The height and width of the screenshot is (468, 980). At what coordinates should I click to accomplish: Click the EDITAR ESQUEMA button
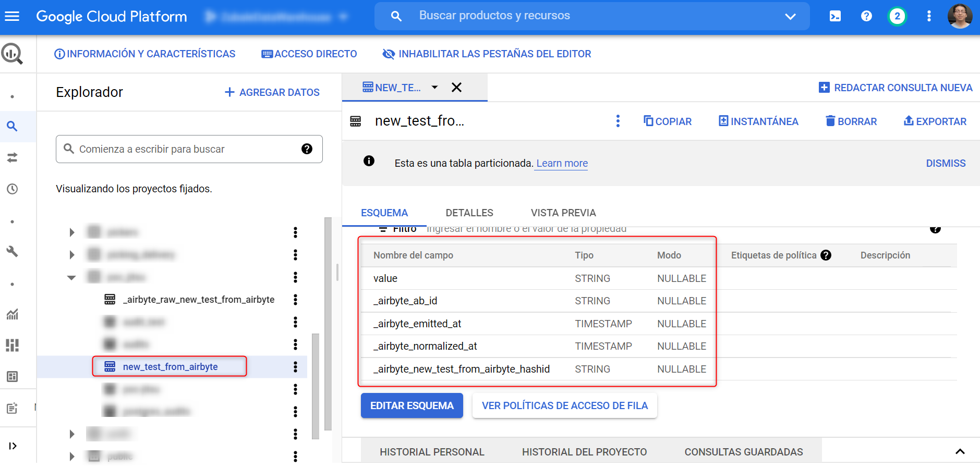[x=412, y=405]
